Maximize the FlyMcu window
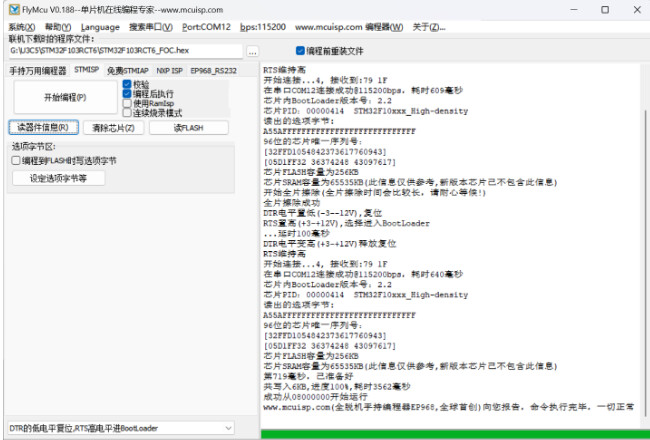The image size is (650, 440). pyautogui.click(x=605, y=10)
